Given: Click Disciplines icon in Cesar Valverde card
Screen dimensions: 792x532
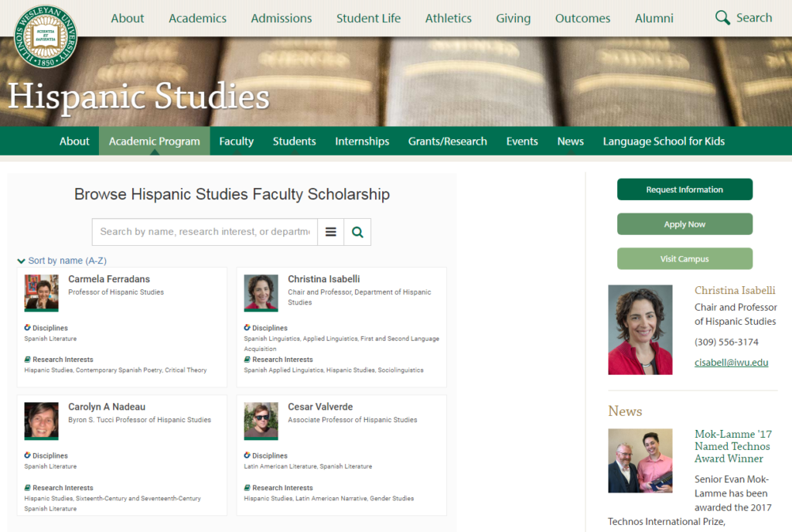Looking at the screenshot, I should pos(247,455).
